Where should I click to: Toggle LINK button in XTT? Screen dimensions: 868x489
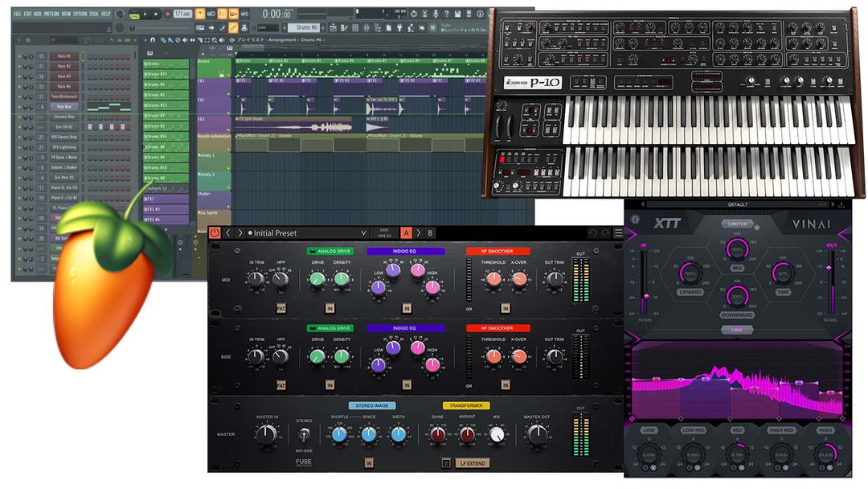(x=737, y=330)
